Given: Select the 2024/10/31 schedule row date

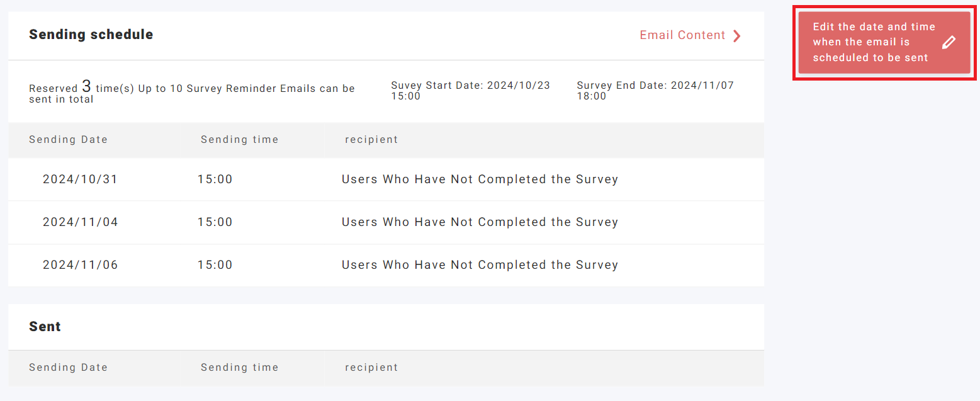Looking at the screenshot, I should click(x=80, y=179).
